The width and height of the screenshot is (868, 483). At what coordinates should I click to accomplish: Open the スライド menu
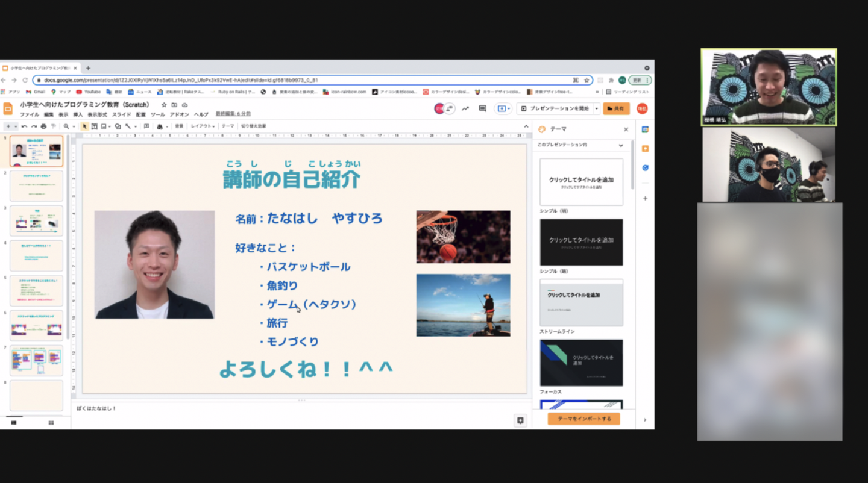click(x=121, y=114)
